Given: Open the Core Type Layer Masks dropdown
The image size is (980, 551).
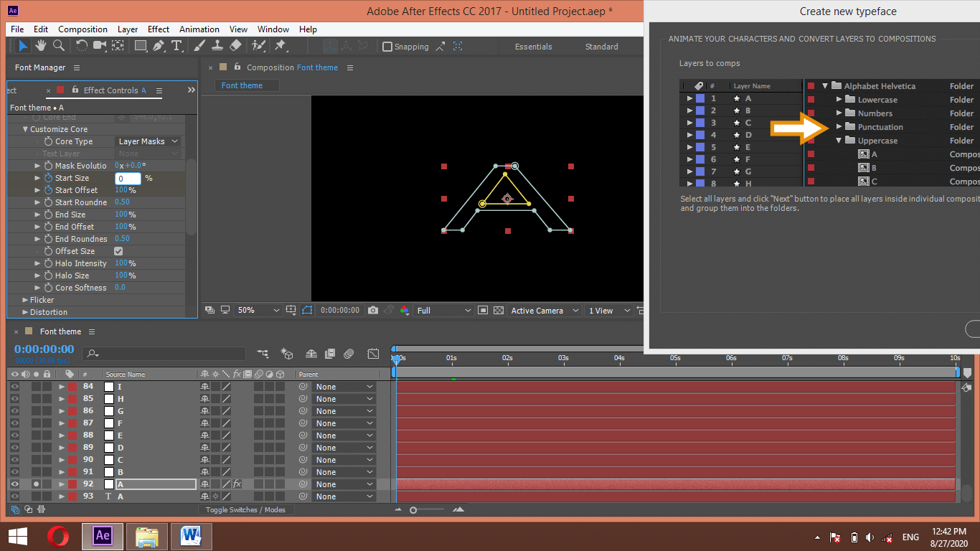Looking at the screenshot, I should pos(148,141).
